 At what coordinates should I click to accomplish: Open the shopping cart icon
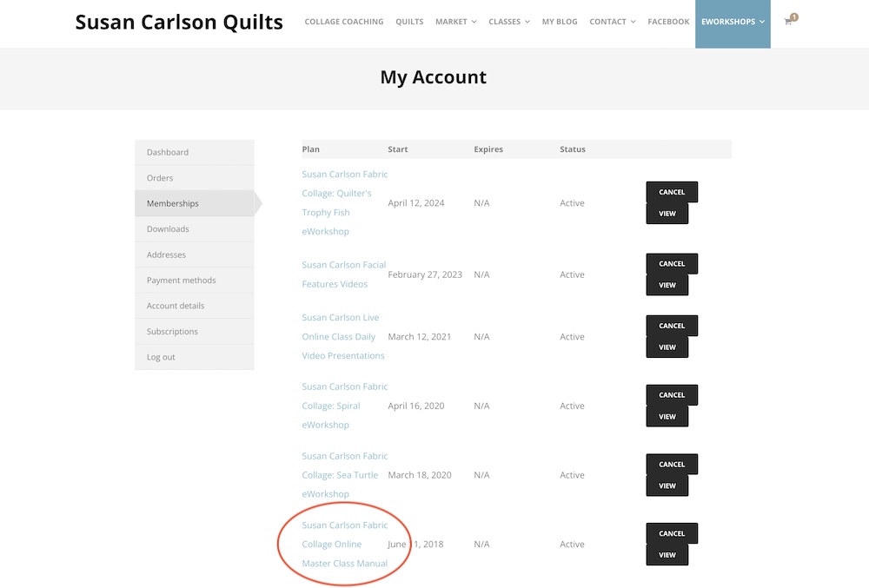click(x=789, y=22)
